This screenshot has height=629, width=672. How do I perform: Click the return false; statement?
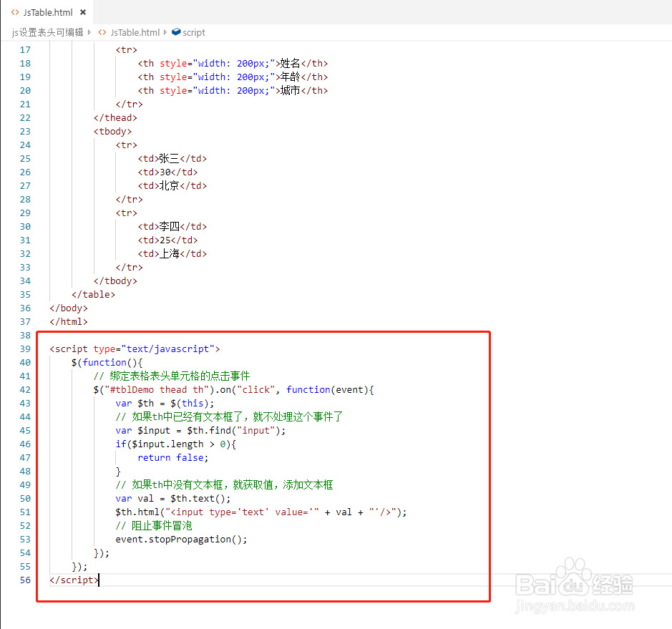point(173,458)
